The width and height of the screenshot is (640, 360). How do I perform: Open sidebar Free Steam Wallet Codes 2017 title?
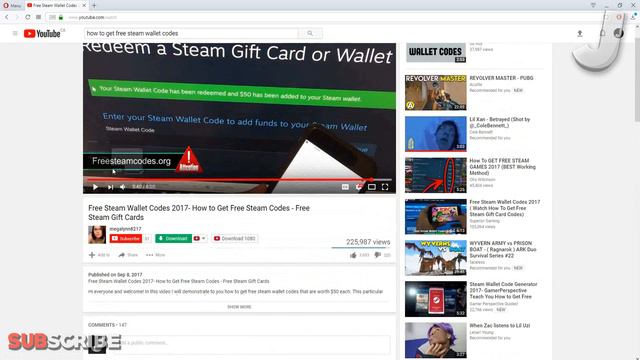(505, 208)
